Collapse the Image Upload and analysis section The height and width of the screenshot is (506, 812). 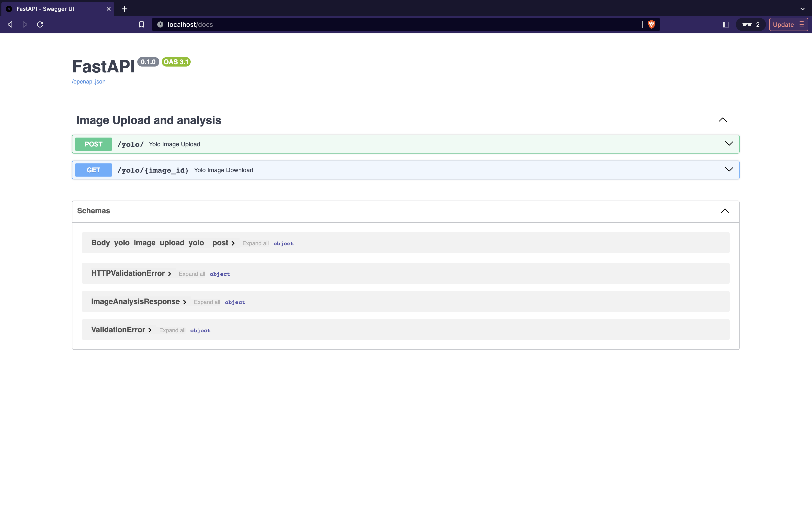click(x=722, y=120)
